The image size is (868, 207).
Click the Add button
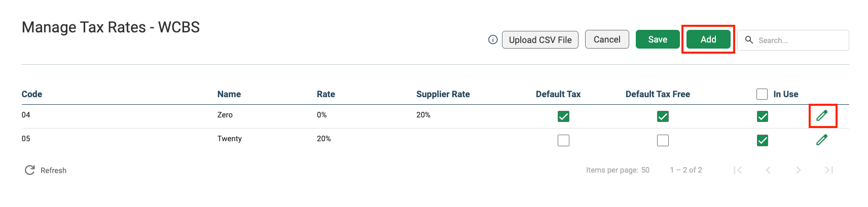[708, 39]
